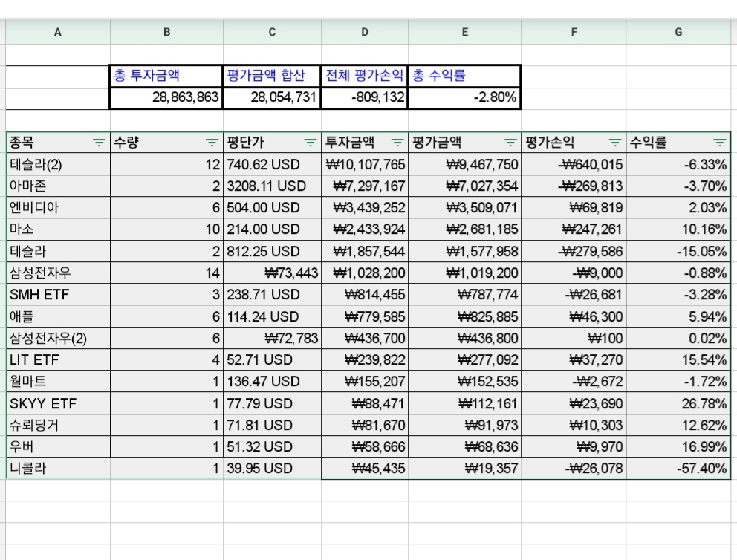Click average price 740.62 USD

(x=272, y=164)
